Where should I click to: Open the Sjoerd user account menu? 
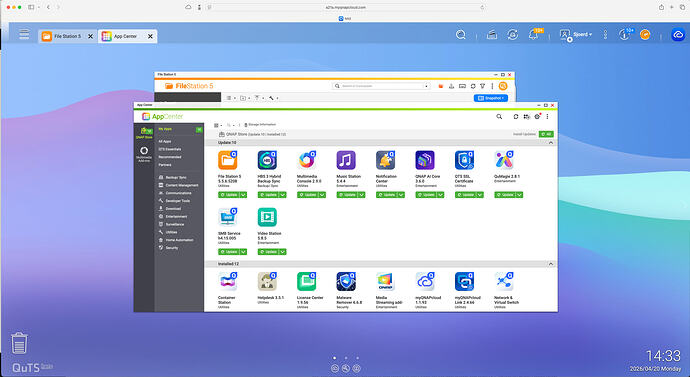coord(576,34)
